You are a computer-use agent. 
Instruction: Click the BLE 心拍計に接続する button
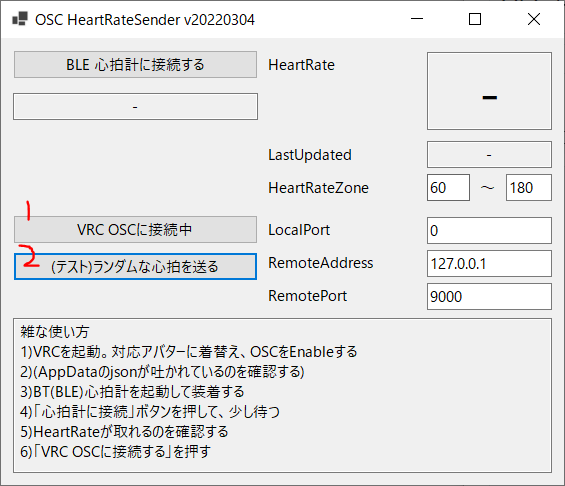point(135,64)
